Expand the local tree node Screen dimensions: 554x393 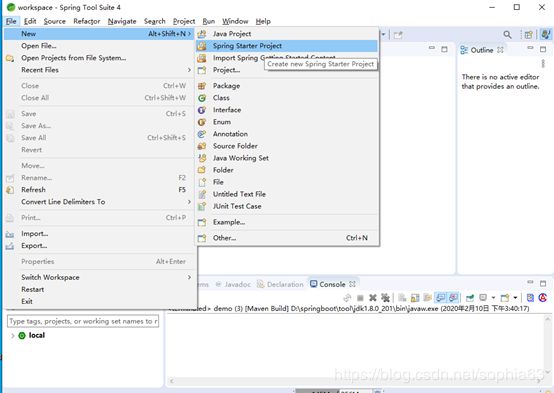[x=12, y=335]
